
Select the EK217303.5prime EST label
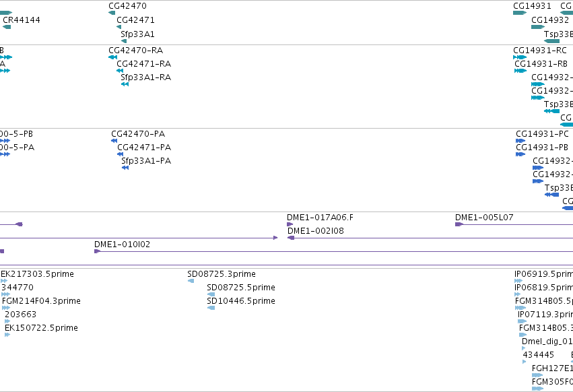[x=37, y=274]
